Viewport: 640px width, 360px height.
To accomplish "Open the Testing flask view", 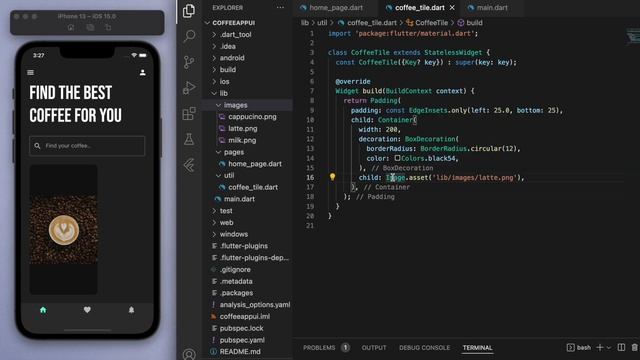I will click(x=189, y=139).
